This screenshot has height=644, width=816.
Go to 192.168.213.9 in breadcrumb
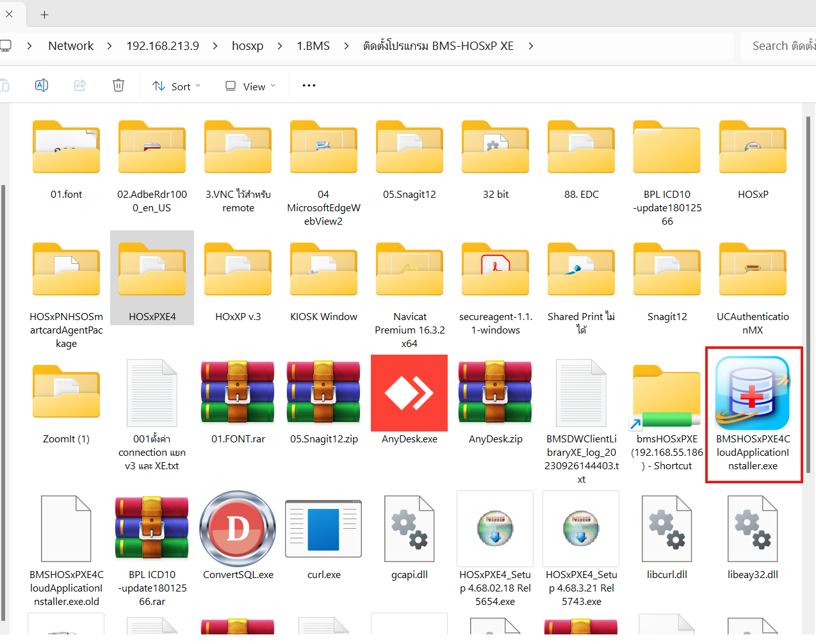[x=163, y=46]
